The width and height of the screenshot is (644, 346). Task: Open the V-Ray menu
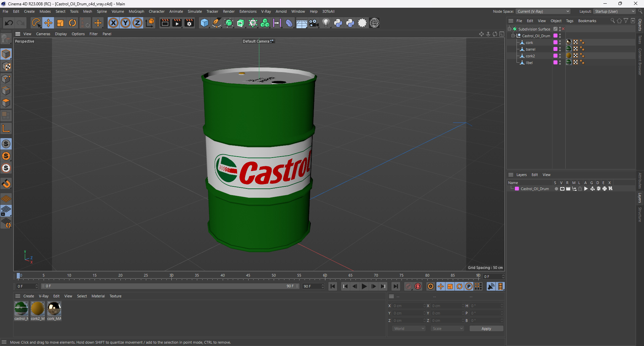266,11
